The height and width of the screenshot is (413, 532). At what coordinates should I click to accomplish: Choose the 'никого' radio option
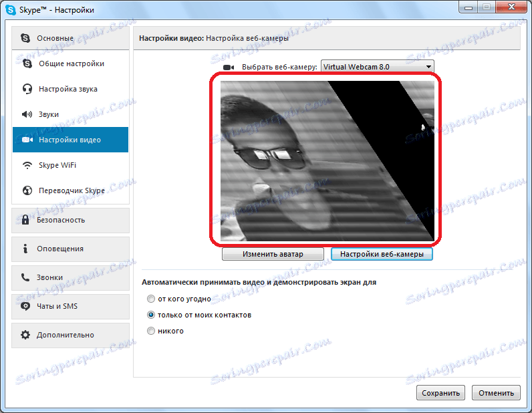(x=151, y=331)
